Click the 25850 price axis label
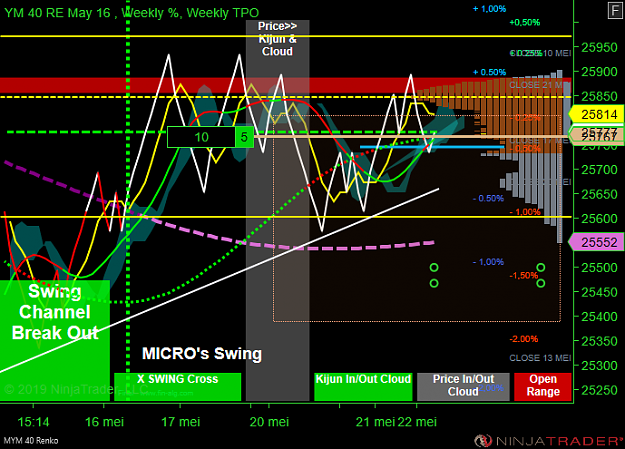This screenshot has height=449, width=625. click(599, 96)
